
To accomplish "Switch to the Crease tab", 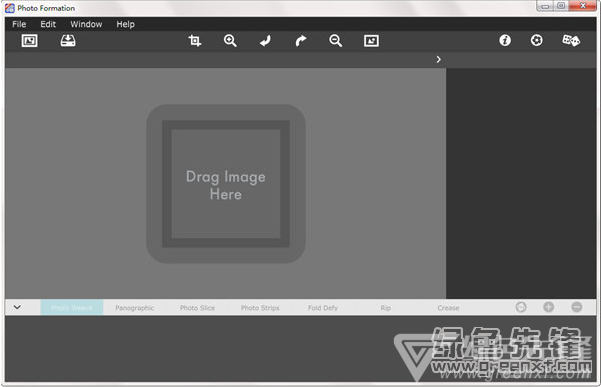I will point(448,308).
